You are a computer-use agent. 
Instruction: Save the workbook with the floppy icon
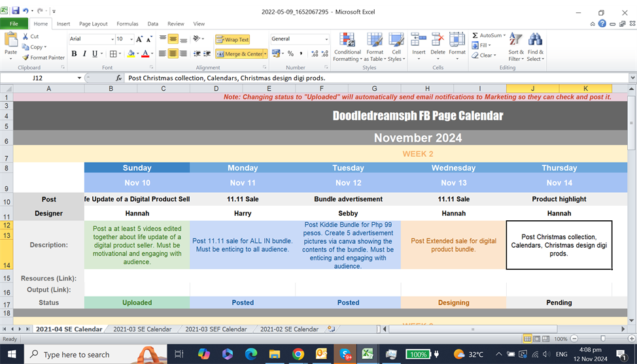pyautogui.click(x=16, y=11)
